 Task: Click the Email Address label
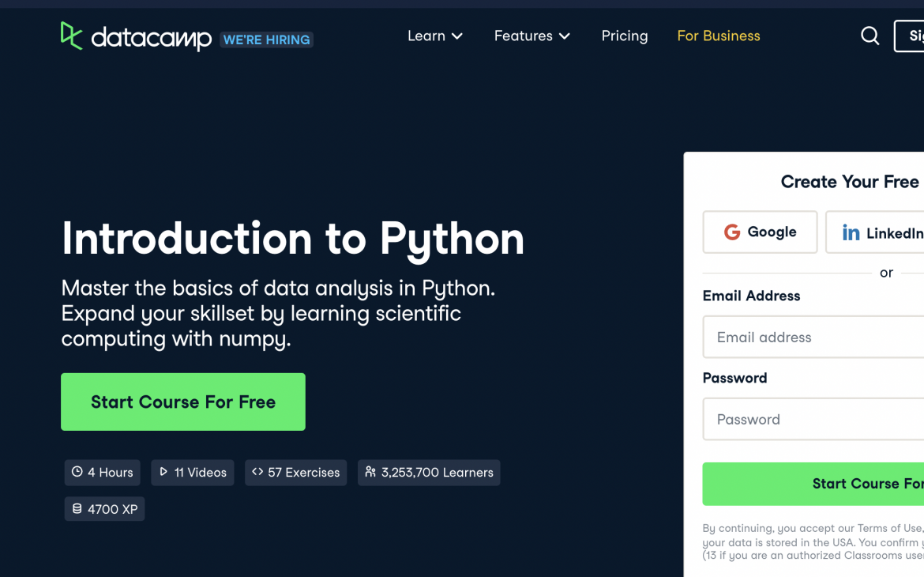[x=751, y=296]
